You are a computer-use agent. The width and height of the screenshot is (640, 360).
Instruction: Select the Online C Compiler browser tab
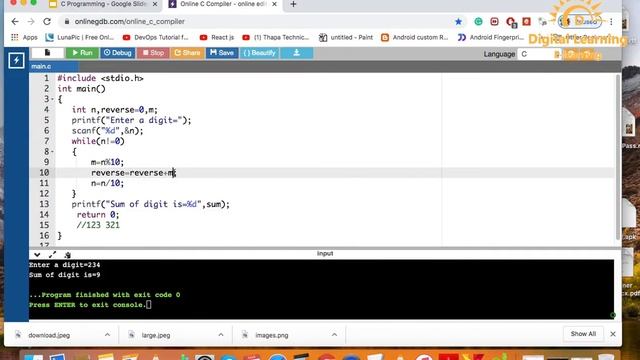click(x=222, y=4)
